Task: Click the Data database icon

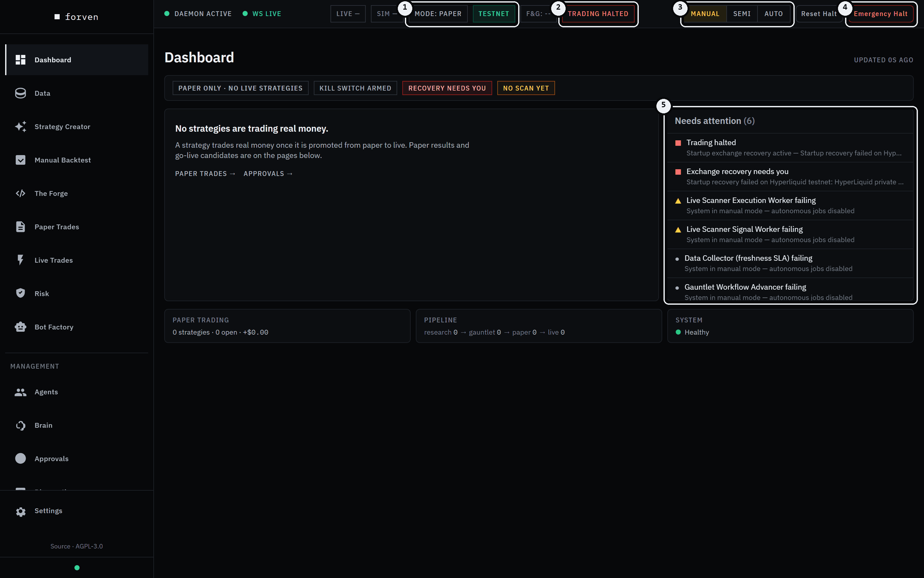Action: pyautogui.click(x=21, y=93)
